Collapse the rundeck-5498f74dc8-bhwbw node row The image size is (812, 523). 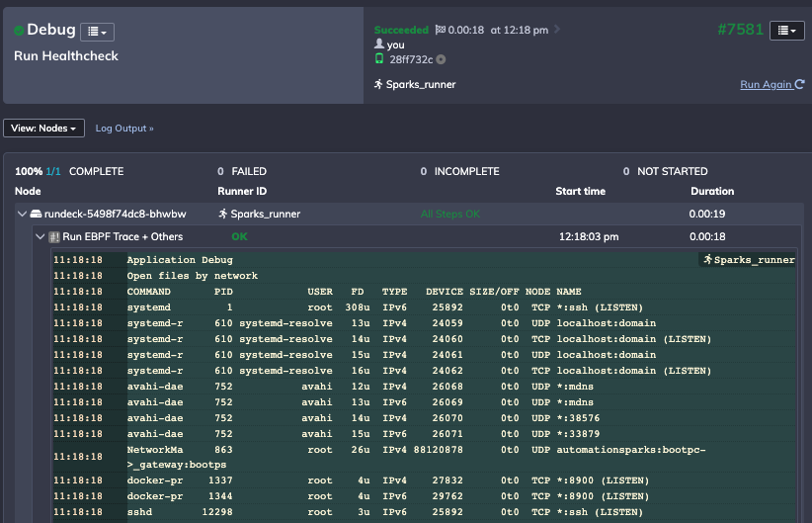click(23, 214)
